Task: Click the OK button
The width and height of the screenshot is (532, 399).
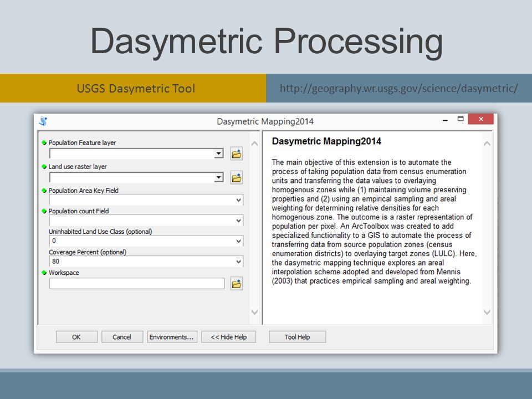Action: pos(76,337)
